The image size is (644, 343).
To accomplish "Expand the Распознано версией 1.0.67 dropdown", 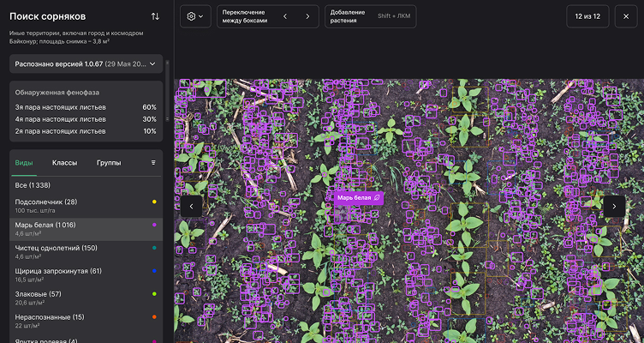I will (86, 63).
